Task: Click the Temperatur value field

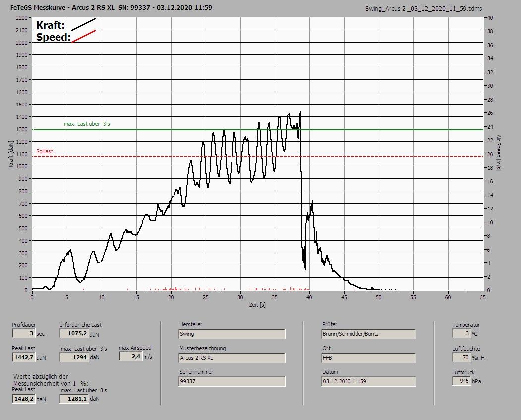Action: pyautogui.click(x=462, y=333)
